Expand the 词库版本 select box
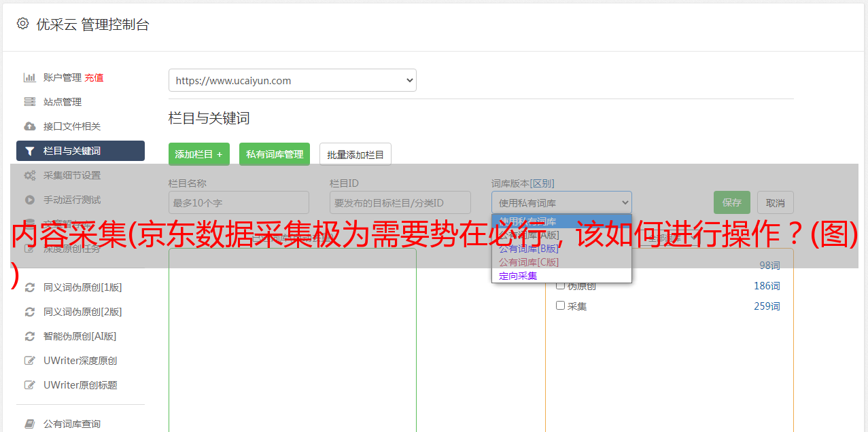The image size is (868, 432). pyautogui.click(x=561, y=202)
